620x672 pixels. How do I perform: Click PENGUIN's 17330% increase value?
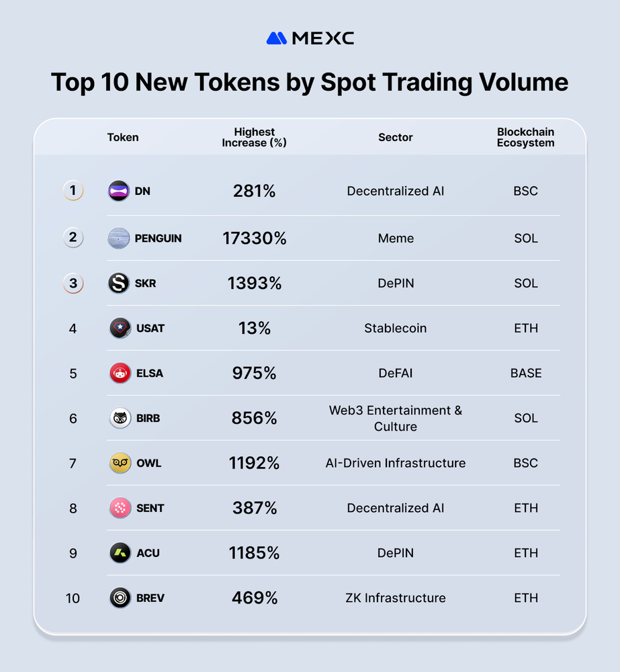pyautogui.click(x=255, y=239)
